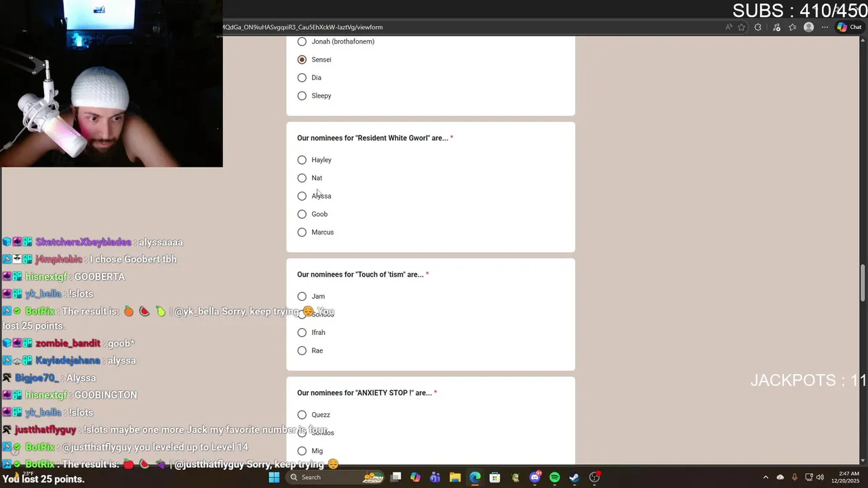Click chat username zombie_bandit
868x488 pixels.
click(68, 344)
